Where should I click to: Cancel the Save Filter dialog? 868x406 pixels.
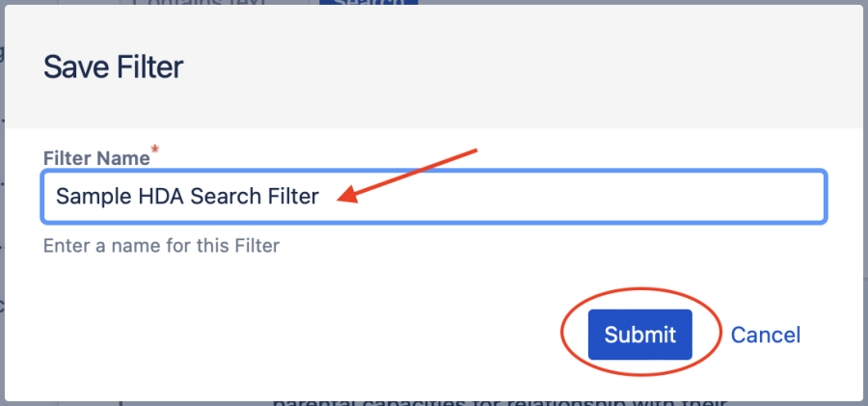click(766, 335)
